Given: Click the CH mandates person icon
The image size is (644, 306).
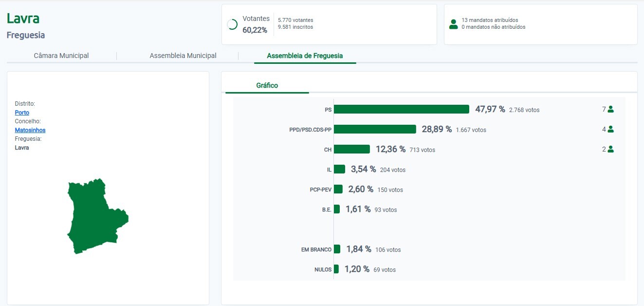Looking at the screenshot, I should (x=610, y=150).
